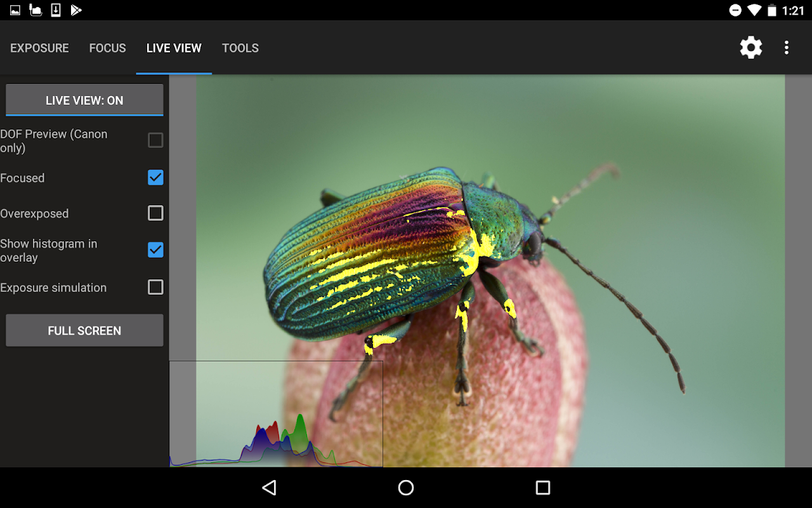
Task: Disable Show histogram in overlay checkbox
Action: point(155,250)
